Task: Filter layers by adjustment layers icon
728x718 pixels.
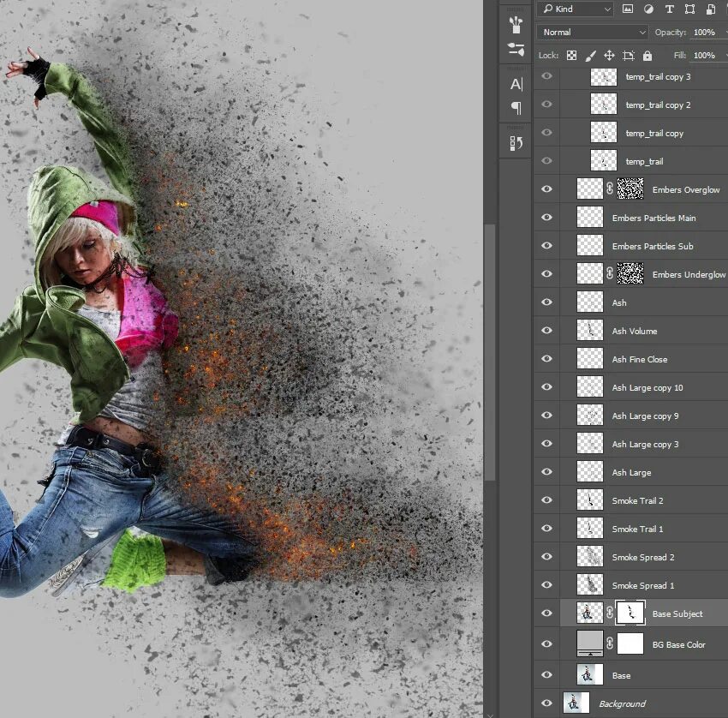Action: pyautogui.click(x=648, y=9)
